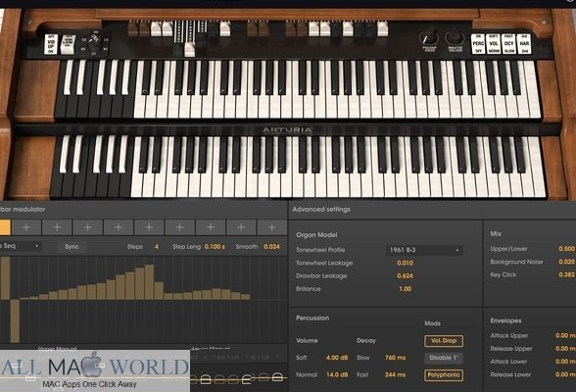Click the Release Upper envelope value
The width and height of the screenshot is (576, 392).
(566, 348)
